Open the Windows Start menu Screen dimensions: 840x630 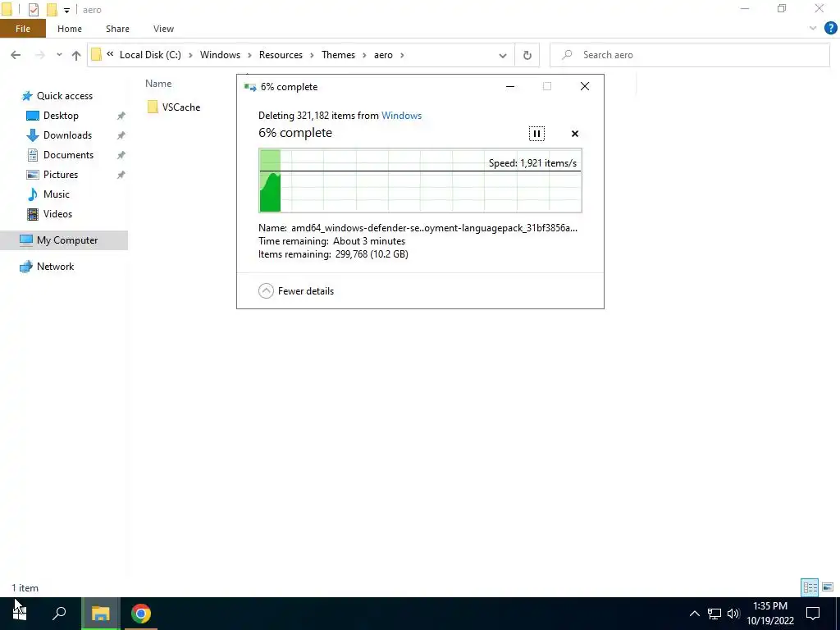(x=20, y=614)
